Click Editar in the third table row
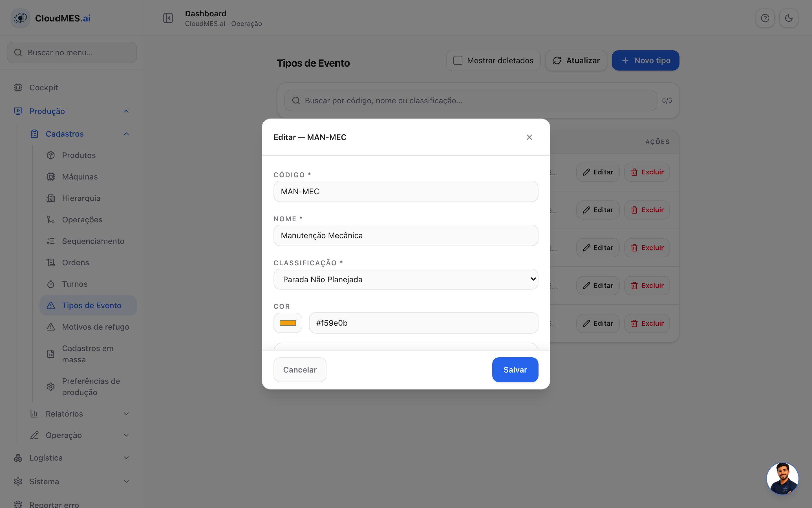 click(598, 248)
